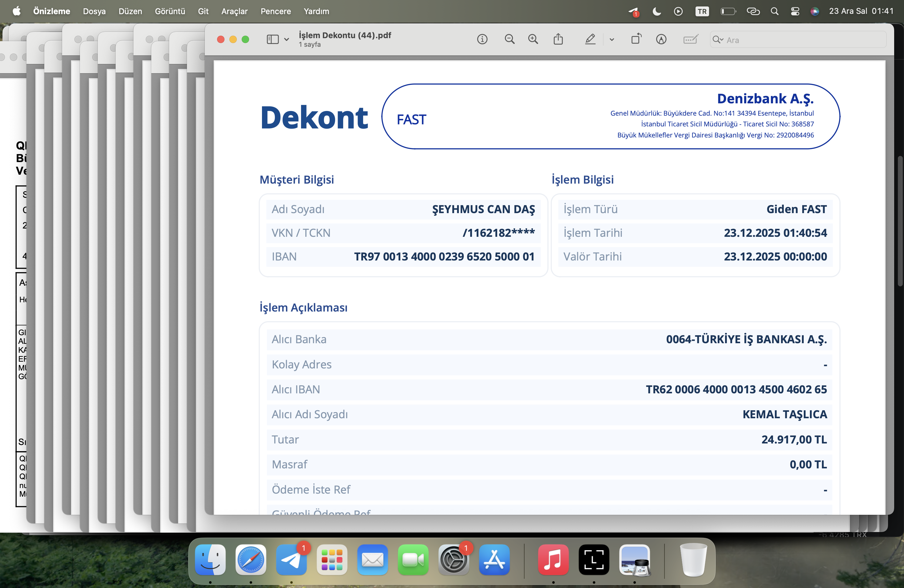Click the form filling toolbar icon

coord(691,39)
